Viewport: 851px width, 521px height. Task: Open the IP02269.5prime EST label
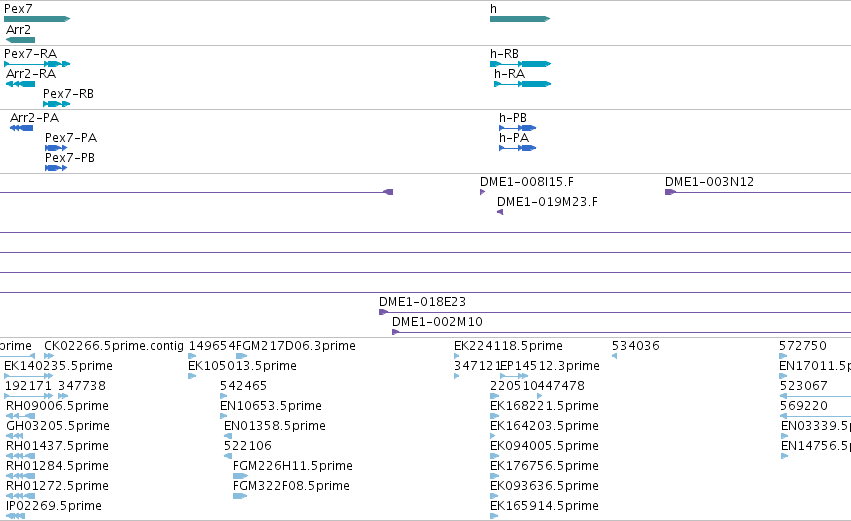pyautogui.click(x=54, y=506)
